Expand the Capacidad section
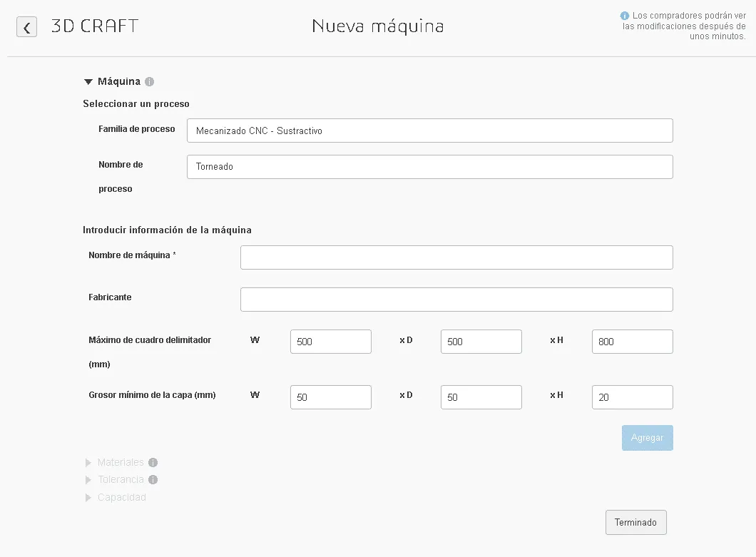Viewport: 756px width, 557px height. [x=88, y=498]
